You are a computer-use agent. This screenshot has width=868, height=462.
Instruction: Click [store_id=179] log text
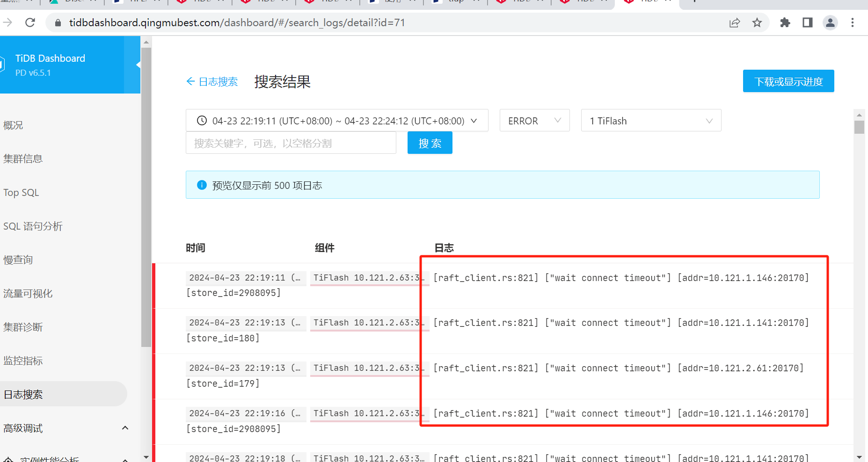(x=223, y=383)
